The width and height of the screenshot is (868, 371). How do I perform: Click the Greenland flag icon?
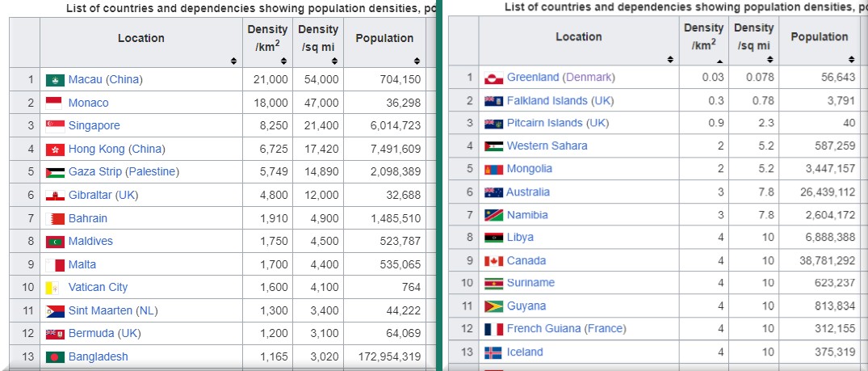[x=493, y=78]
